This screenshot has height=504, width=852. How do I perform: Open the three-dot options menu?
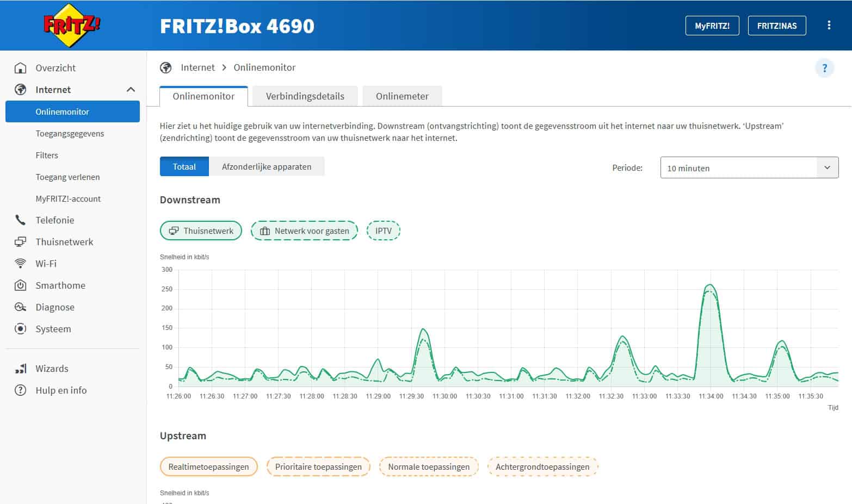829,26
